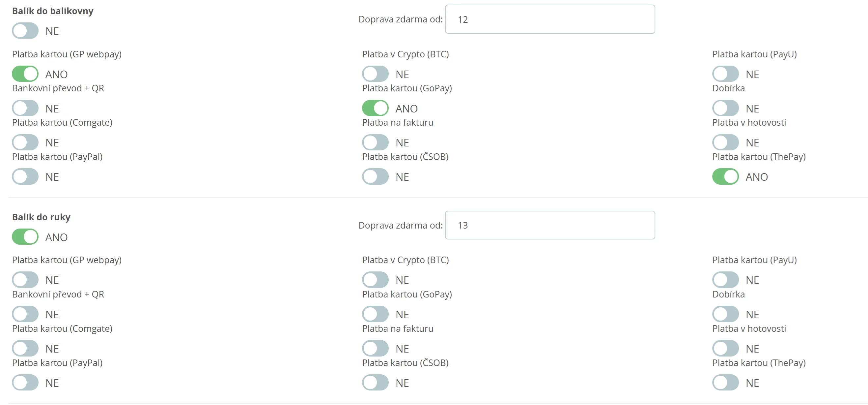Turn off ThePay toggle in Balík do balíkovny

[725, 177]
